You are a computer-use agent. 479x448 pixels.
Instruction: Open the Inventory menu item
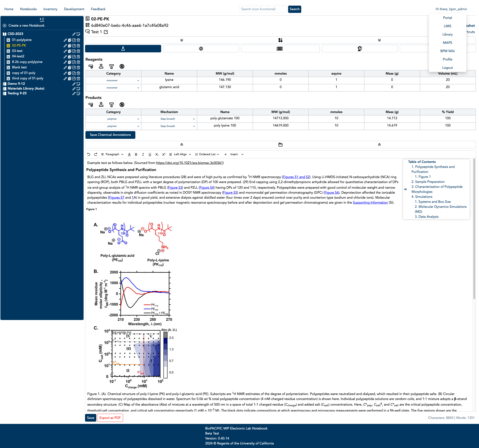[50, 9]
